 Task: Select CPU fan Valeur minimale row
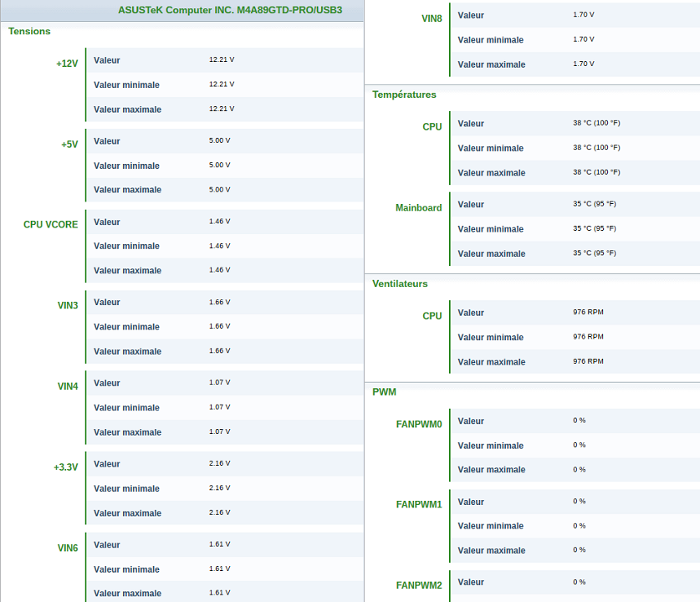(575, 337)
